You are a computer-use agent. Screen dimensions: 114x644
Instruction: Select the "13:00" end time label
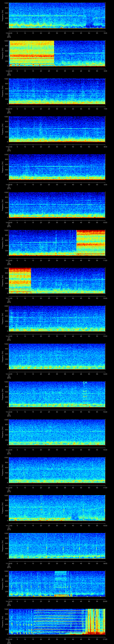click(105, 336)
